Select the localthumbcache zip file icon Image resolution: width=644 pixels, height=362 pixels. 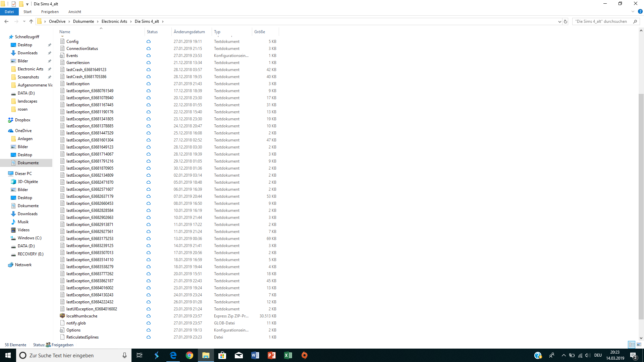62,316
